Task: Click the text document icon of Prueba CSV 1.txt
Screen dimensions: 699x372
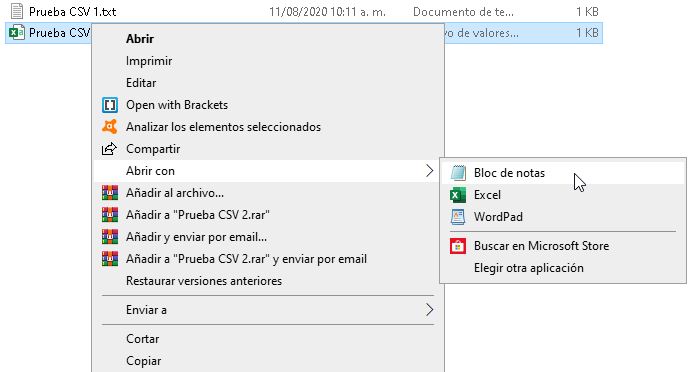Action: coord(17,11)
